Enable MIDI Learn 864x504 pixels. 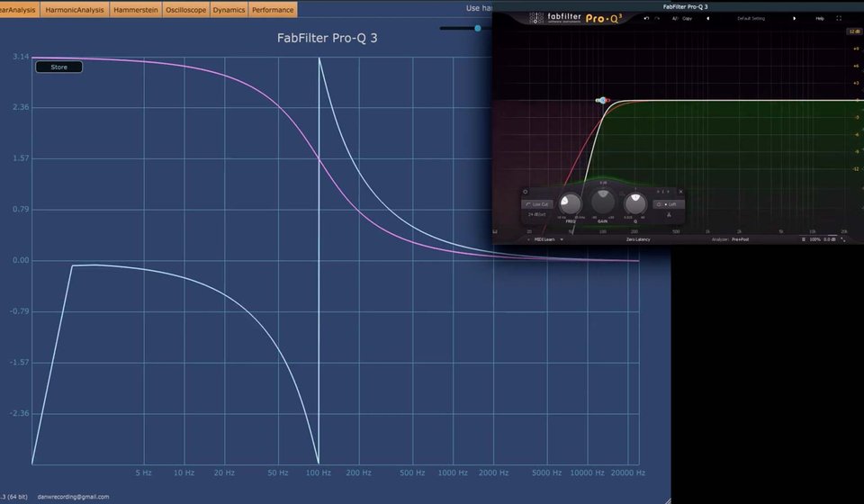click(545, 239)
